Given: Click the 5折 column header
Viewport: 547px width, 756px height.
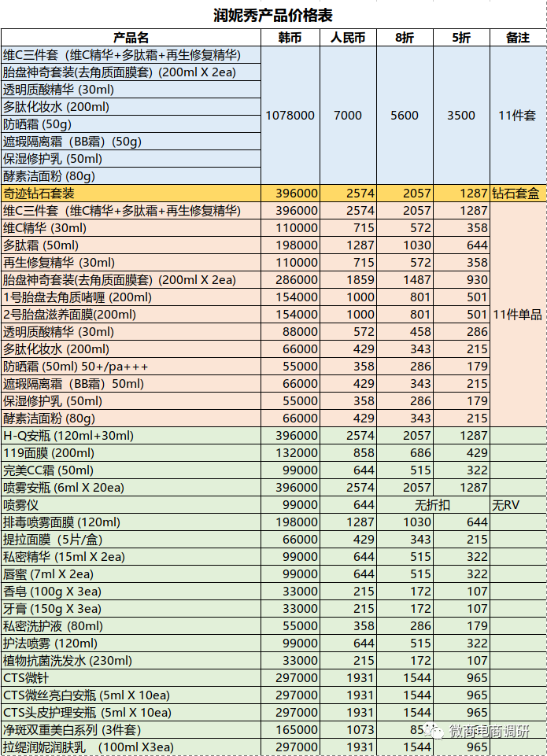Looking at the screenshot, I should (x=461, y=38).
